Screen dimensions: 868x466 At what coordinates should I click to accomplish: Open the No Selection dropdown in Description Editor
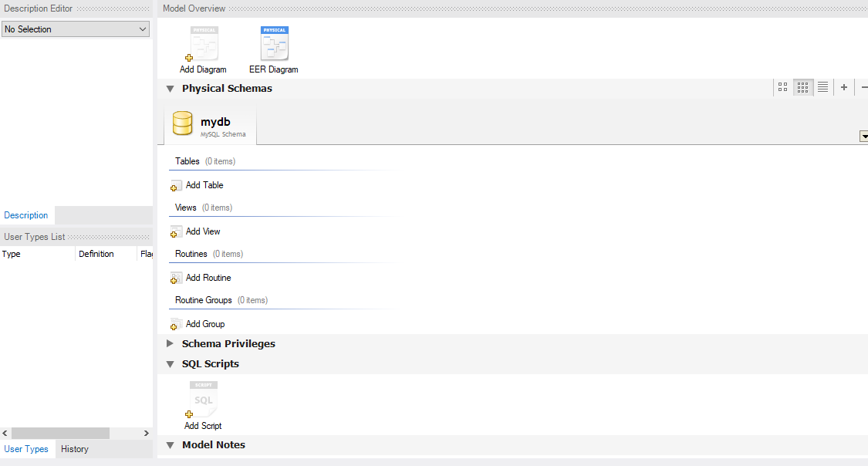pos(142,29)
